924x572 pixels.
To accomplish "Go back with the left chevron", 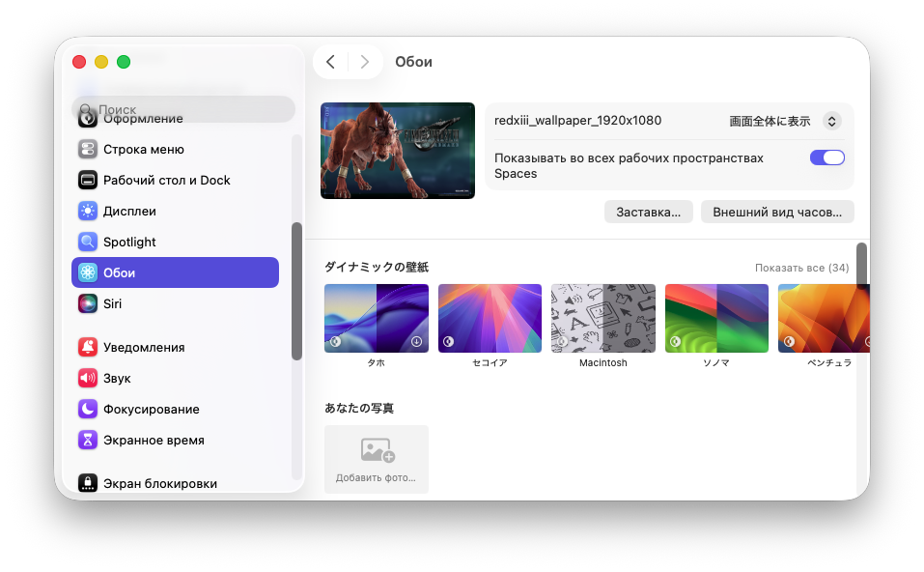I will point(330,61).
